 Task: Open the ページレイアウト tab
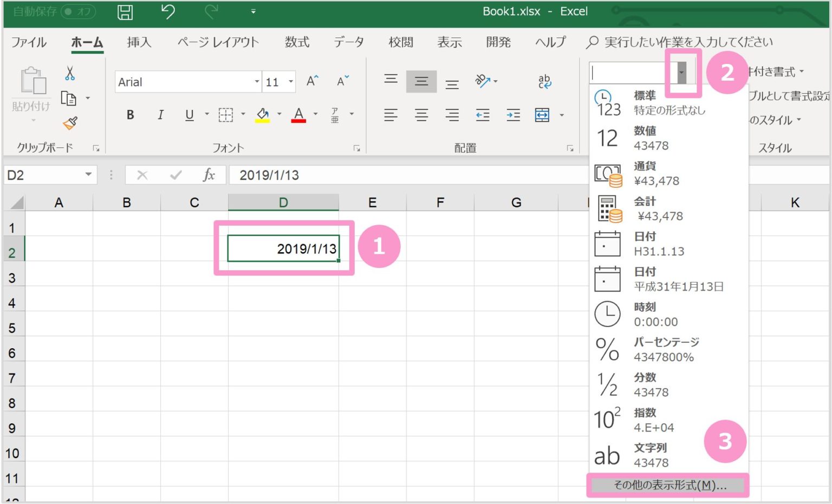pyautogui.click(x=218, y=42)
